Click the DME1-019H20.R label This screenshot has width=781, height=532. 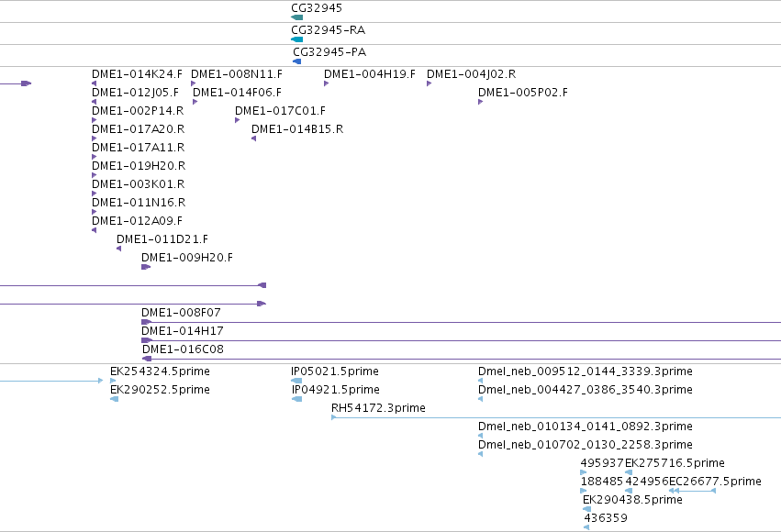[x=139, y=166]
